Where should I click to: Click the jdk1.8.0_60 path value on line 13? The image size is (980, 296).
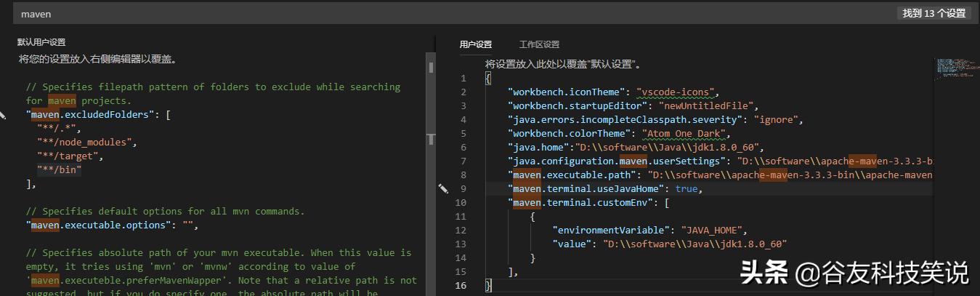(x=695, y=244)
